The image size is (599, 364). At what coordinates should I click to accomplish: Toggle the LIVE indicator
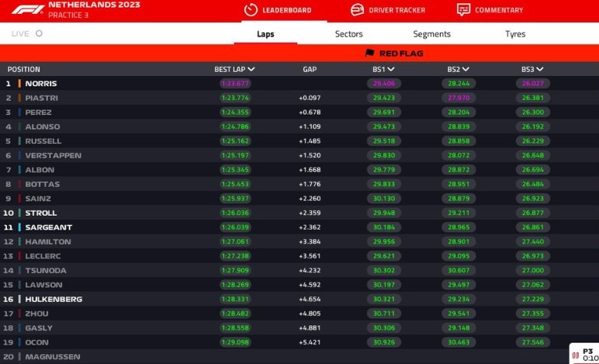[x=39, y=34]
